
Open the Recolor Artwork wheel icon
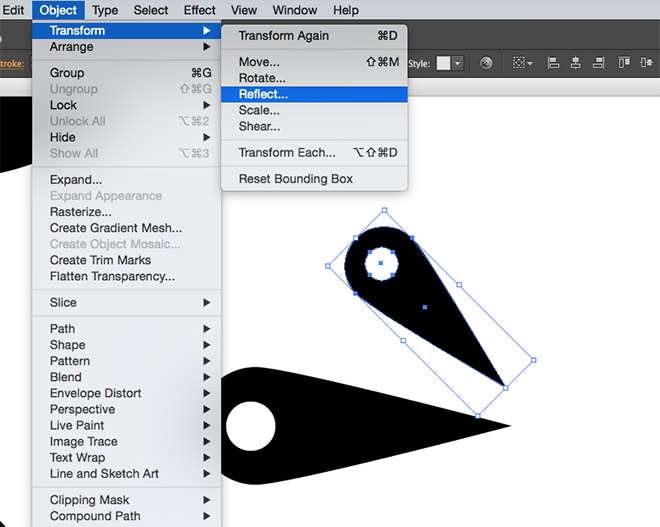tap(486, 63)
